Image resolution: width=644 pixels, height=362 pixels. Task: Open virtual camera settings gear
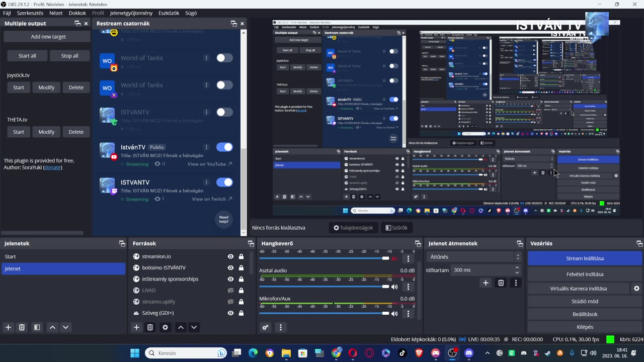pyautogui.click(x=636, y=289)
